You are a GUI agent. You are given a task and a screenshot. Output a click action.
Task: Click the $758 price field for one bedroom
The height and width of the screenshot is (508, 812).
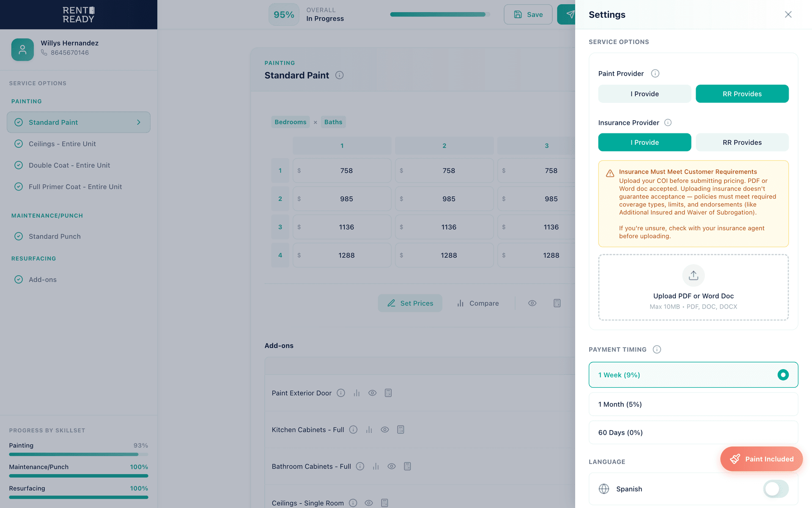pos(342,170)
